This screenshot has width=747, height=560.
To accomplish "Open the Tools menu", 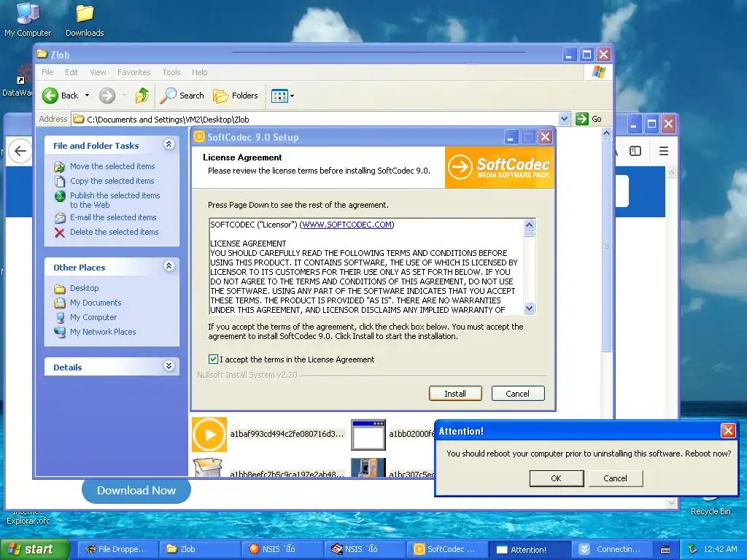I will (x=171, y=72).
